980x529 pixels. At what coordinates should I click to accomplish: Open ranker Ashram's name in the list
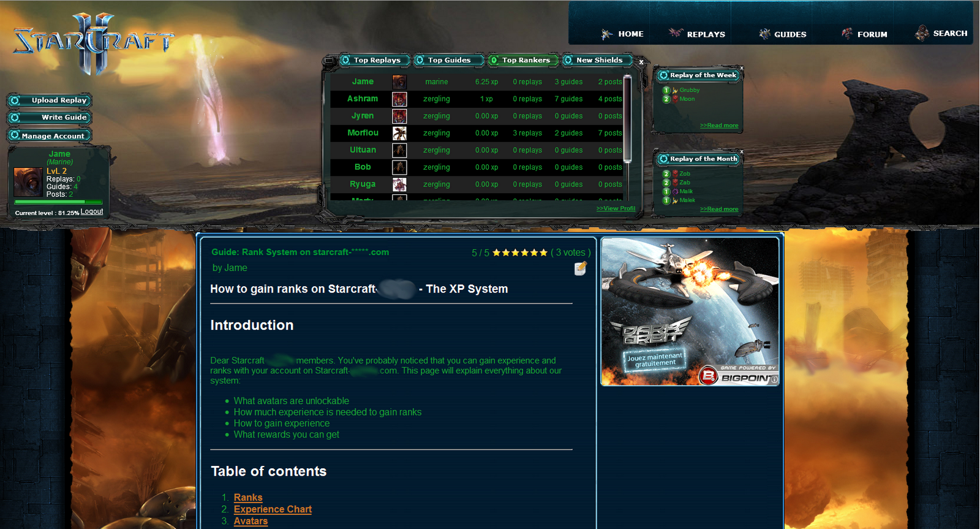click(x=363, y=99)
